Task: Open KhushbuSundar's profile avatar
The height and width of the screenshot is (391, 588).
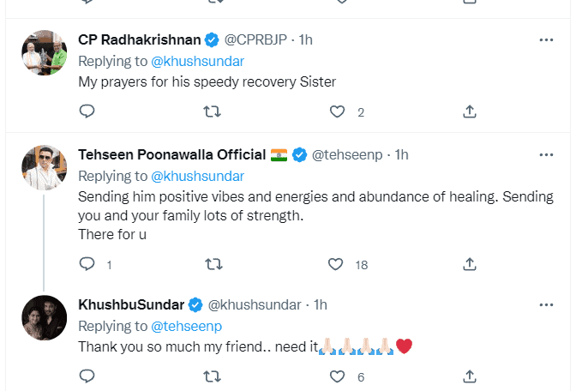Action: point(44,319)
